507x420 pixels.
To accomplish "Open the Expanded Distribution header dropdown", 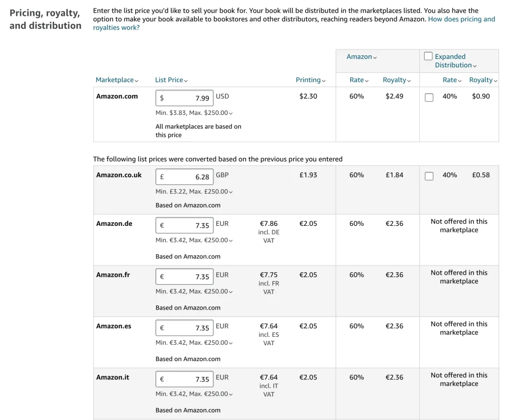I will tap(456, 61).
